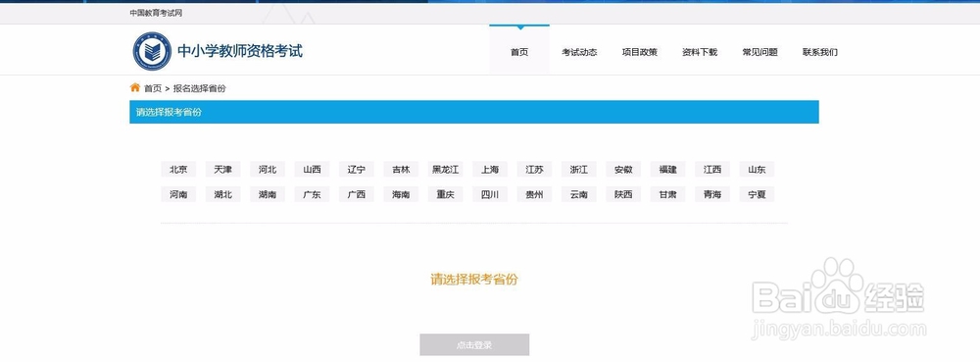Viewport: 980px width, 362px height.
Task: Open the 常见问题 navigation tab
Action: (760, 53)
